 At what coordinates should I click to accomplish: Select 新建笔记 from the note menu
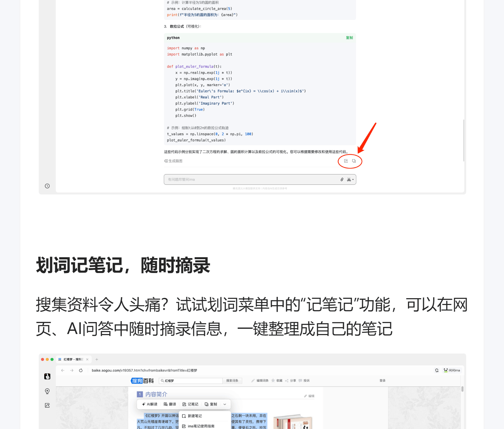click(x=194, y=416)
